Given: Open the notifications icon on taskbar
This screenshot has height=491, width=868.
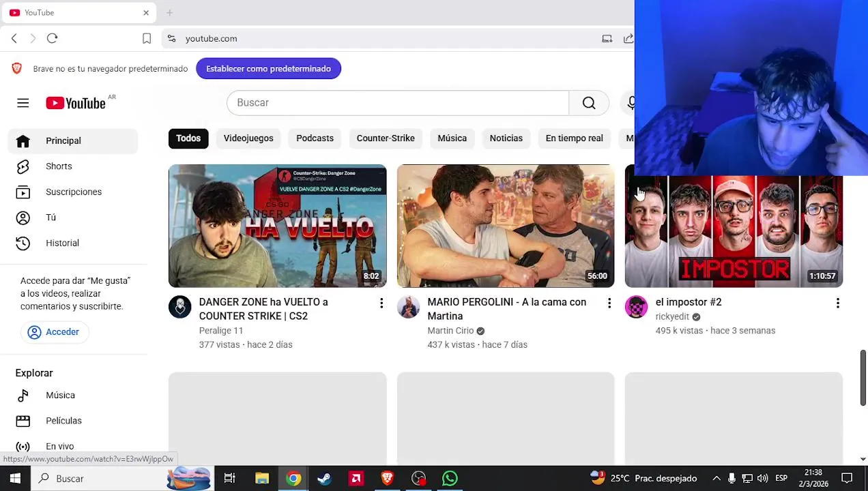Looking at the screenshot, I should tap(847, 479).
